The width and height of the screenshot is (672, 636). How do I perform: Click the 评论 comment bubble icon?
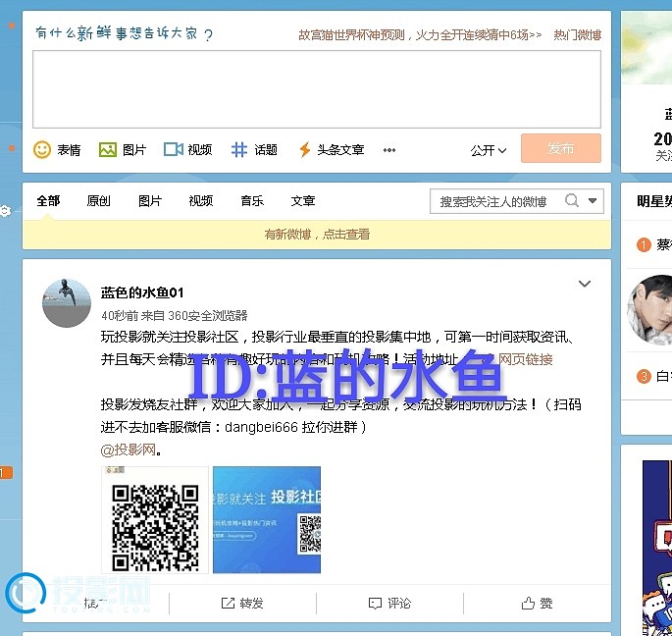[x=375, y=604]
